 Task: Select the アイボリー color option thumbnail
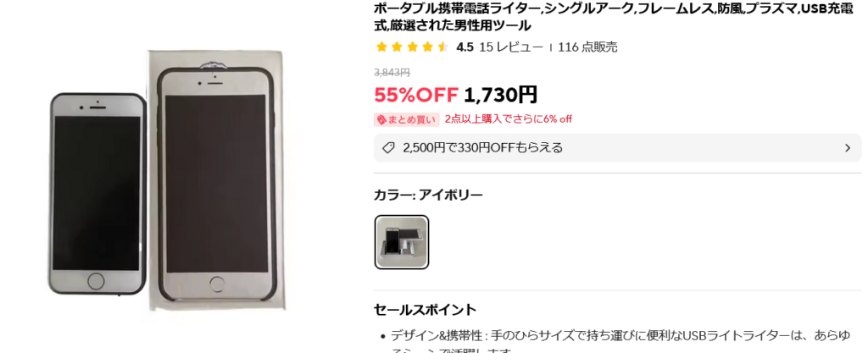pos(401,242)
